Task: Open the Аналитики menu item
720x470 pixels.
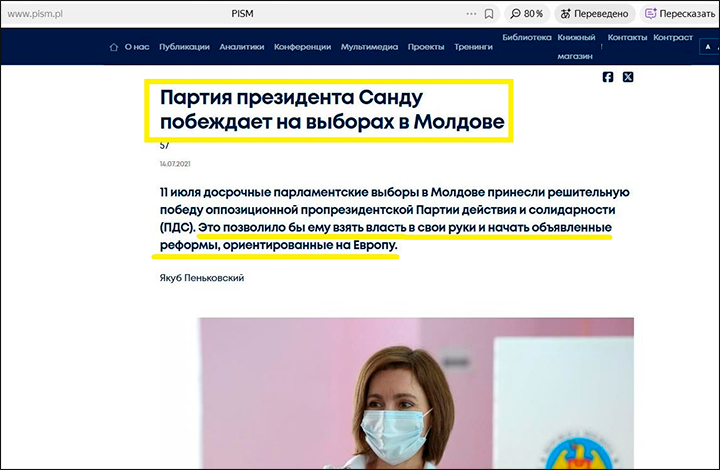Action: (242, 47)
